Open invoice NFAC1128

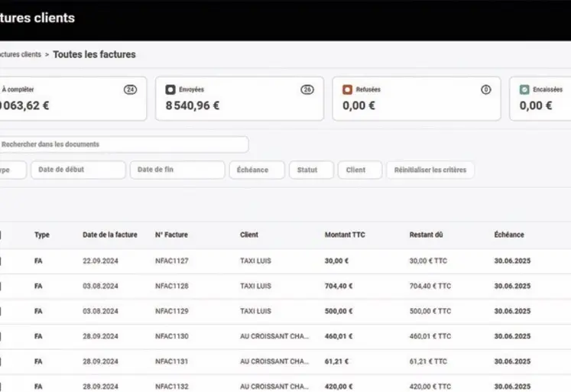[172, 286]
